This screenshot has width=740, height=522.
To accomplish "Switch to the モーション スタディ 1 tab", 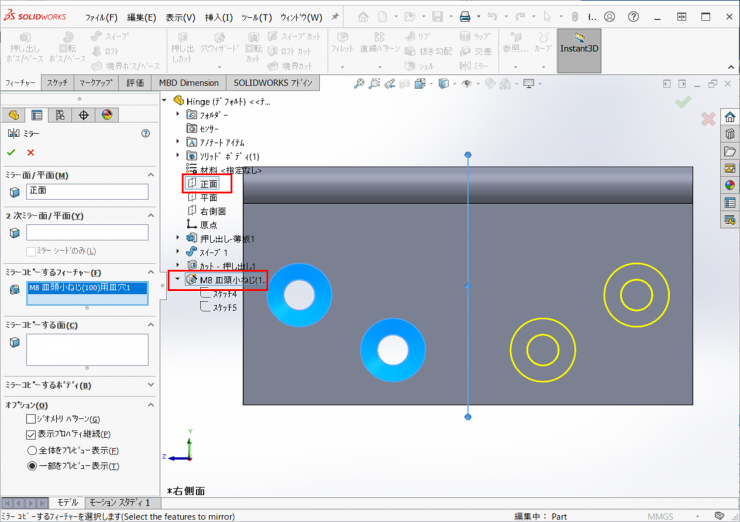I will [x=119, y=502].
